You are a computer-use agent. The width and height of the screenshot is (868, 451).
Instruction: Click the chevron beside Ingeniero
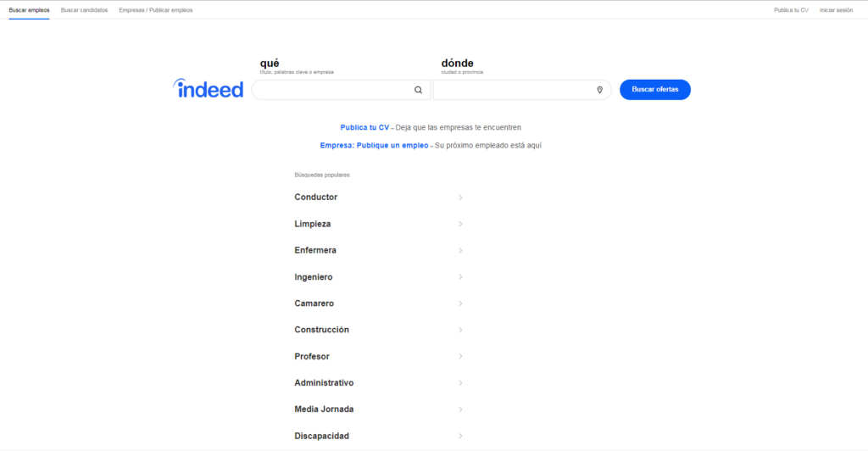tap(460, 276)
